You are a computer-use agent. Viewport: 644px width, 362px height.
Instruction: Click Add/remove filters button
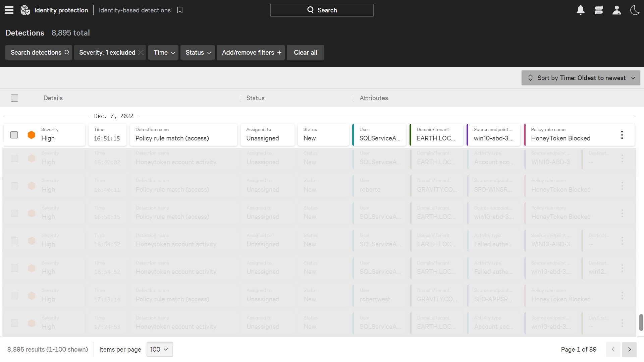251,53
